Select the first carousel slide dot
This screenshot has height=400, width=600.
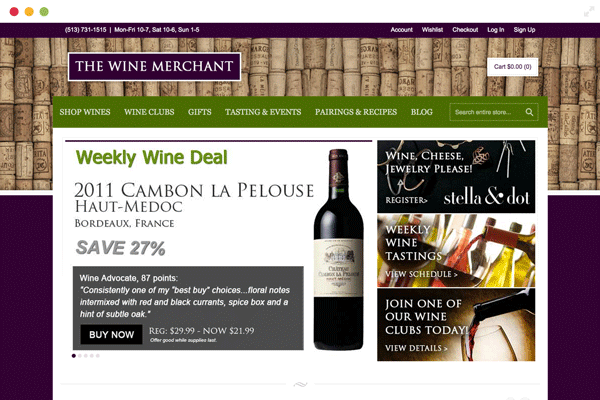point(74,356)
